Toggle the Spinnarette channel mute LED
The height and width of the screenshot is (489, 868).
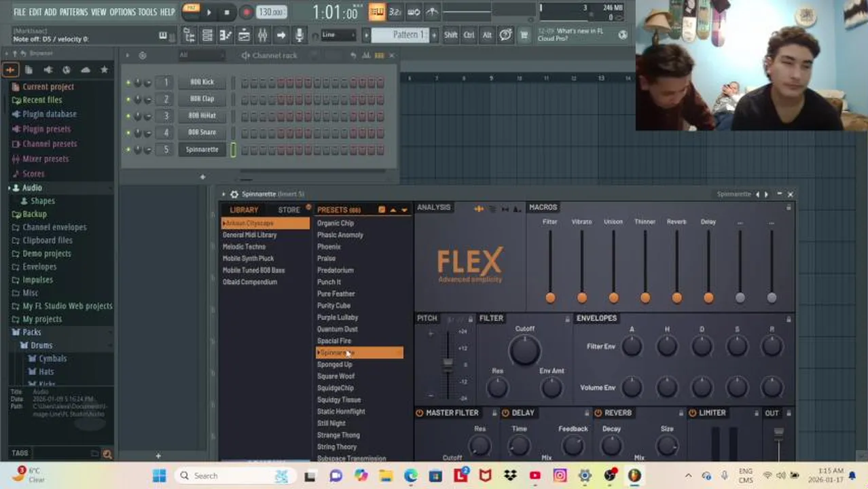click(128, 149)
